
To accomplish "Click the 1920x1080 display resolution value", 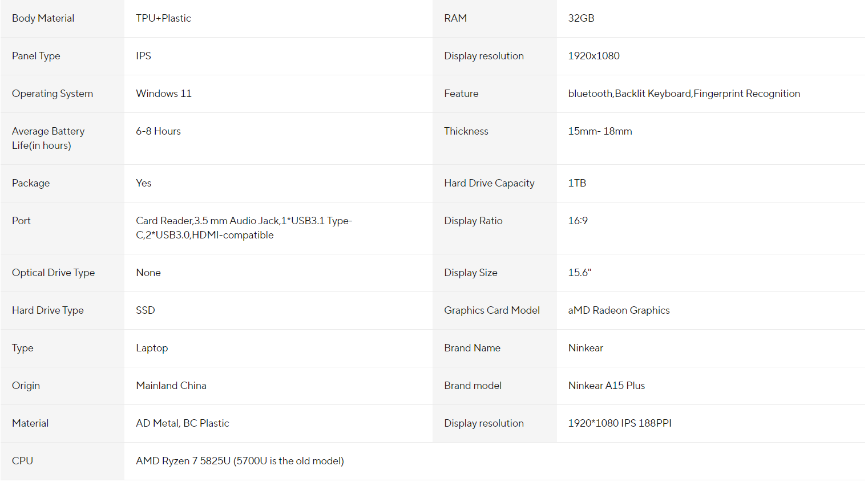I will (594, 56).
